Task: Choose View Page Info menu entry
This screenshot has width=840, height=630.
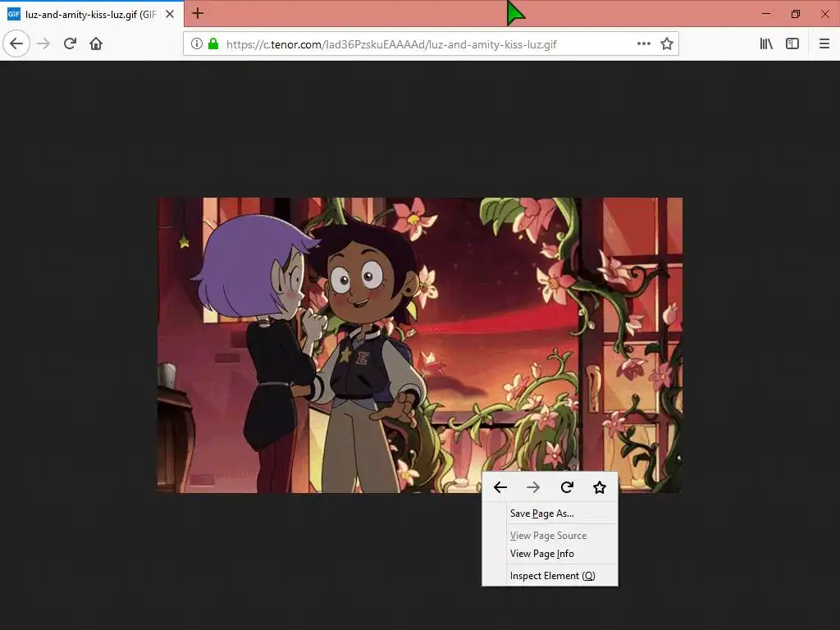Action: coord(550,554)
